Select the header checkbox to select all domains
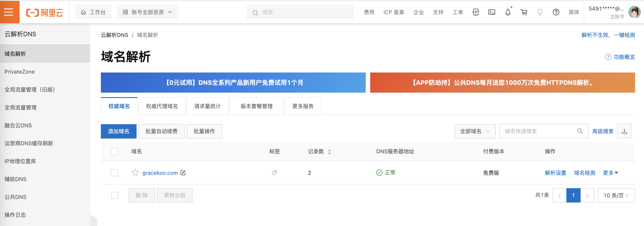This screenshot has height=226, width=644. coord(114,151)
